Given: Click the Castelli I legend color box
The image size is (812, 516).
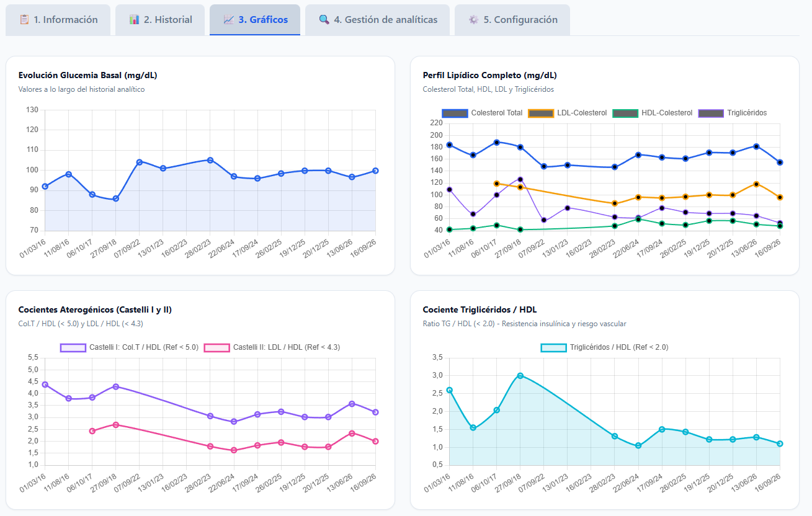Looking at the screenshot, I should click(73, 347).
